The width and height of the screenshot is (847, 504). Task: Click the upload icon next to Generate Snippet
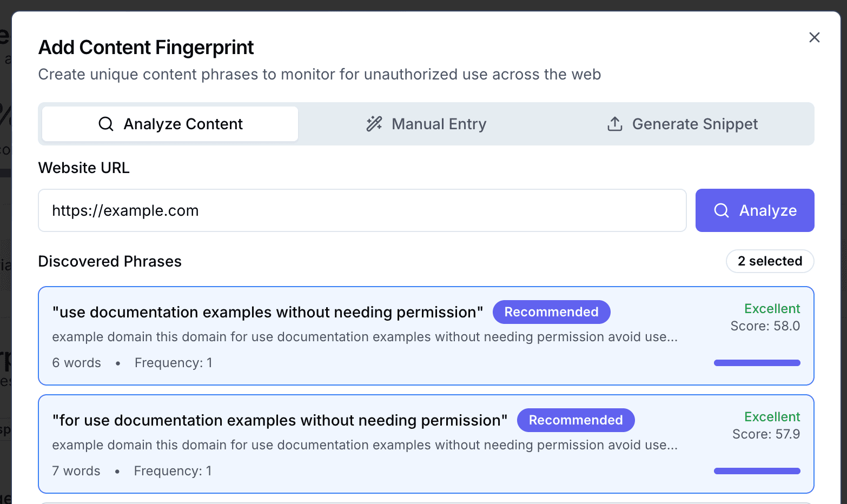(x=614, y=124)
